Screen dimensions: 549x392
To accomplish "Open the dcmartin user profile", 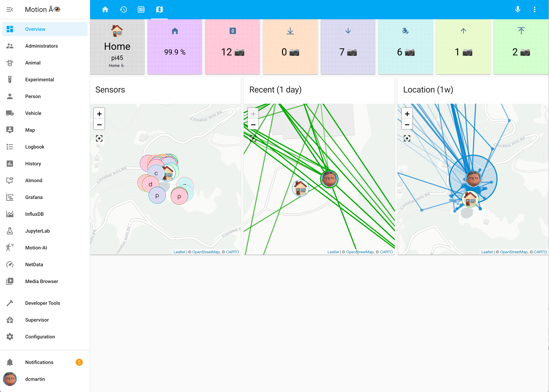I will tap(35, 379).
